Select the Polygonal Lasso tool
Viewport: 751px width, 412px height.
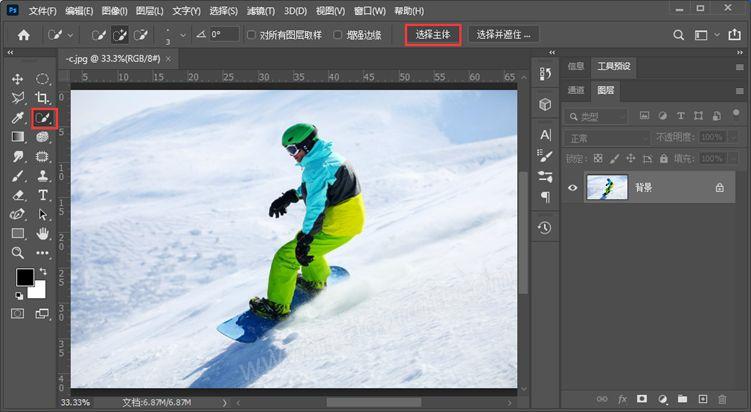[18, 98]
